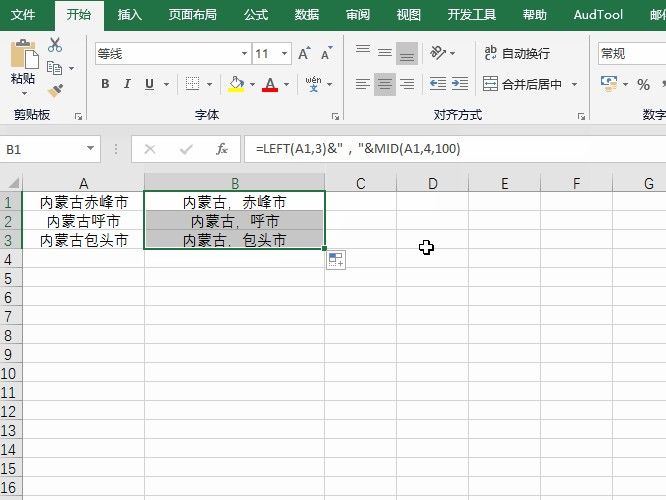Click the Copy icon in clipboard group
Viewport: 666px width, 500px height.
click(x=54, y=68)
